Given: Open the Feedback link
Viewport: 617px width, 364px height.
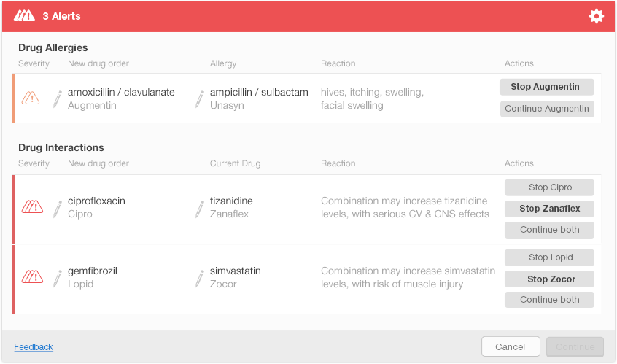Looking at the screenshot, I should click(34, 347).
